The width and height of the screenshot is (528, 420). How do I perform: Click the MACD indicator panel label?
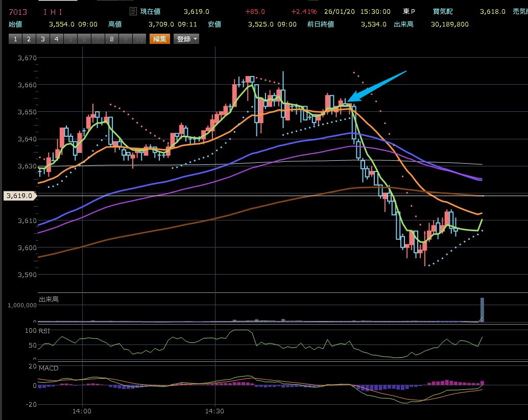point(49,368)
